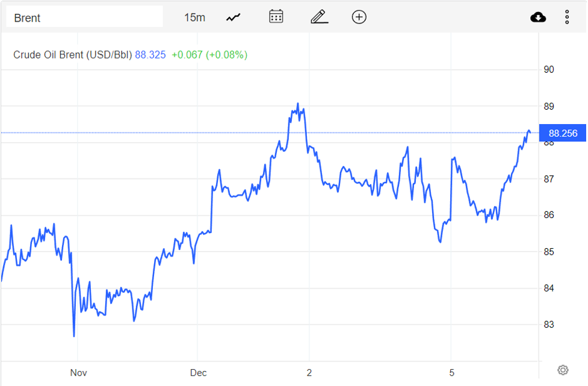Click the '2' date marker on time axis
588x386 pixels.
(x=309, y=373)
